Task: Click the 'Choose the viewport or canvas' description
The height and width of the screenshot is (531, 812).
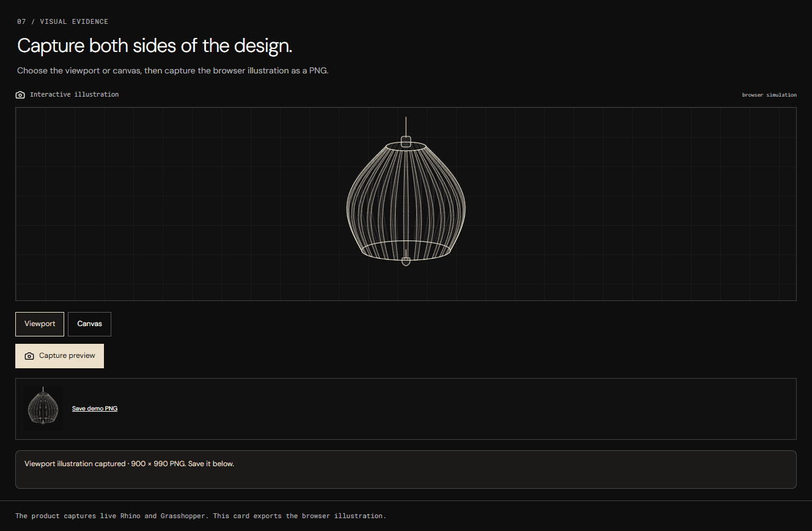Action: [x=173, y=71]
